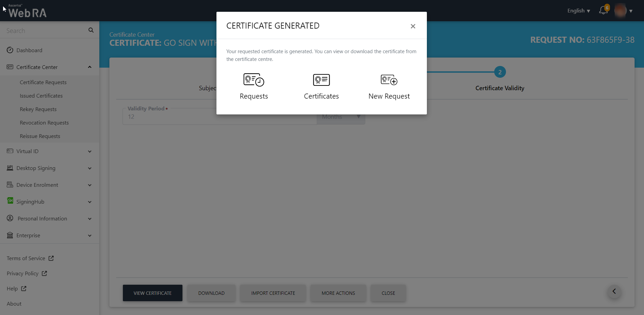This screenshot has width=644, height=315.
Task: Open Requests icon in the dialog
Action: (253, 80)
